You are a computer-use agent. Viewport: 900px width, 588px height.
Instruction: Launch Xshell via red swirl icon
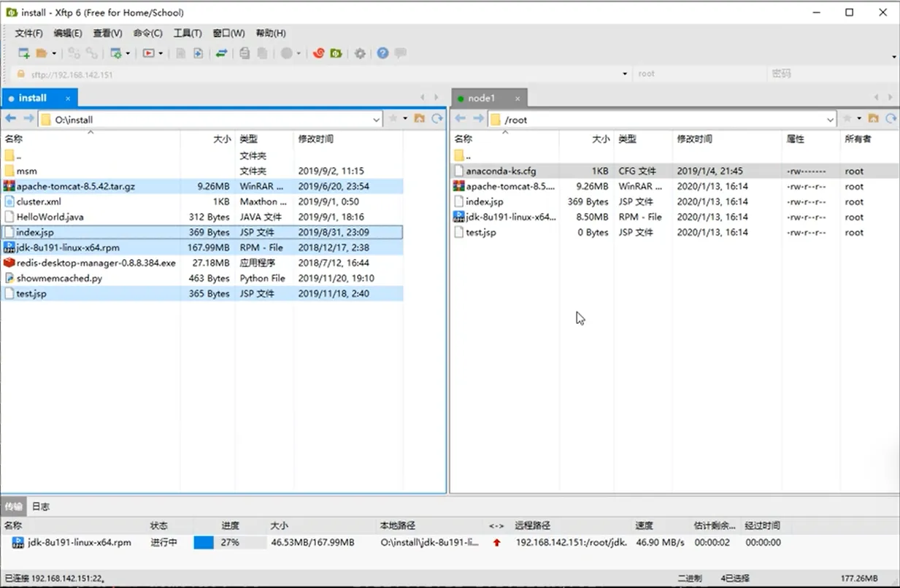318,53
